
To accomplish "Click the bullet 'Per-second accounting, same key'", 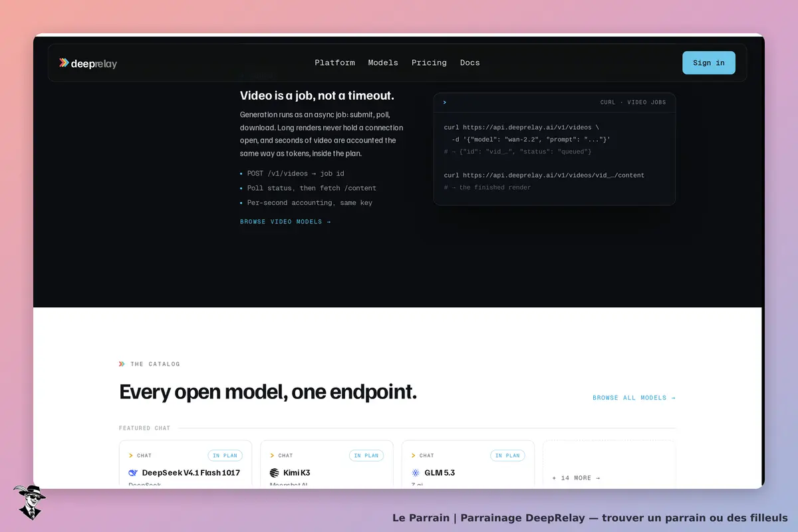I will pos(309,203).
